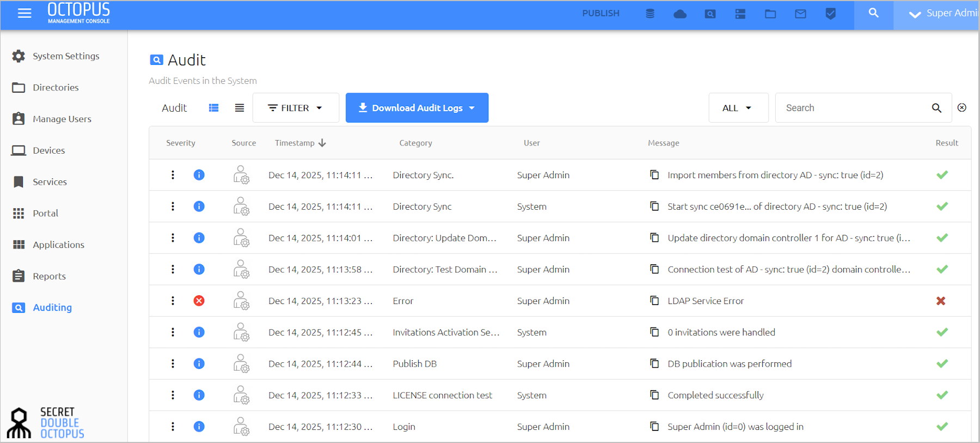980x443 pixels.
Task: Copy message 'DB publication was performed'
Action: coord(654,363)
